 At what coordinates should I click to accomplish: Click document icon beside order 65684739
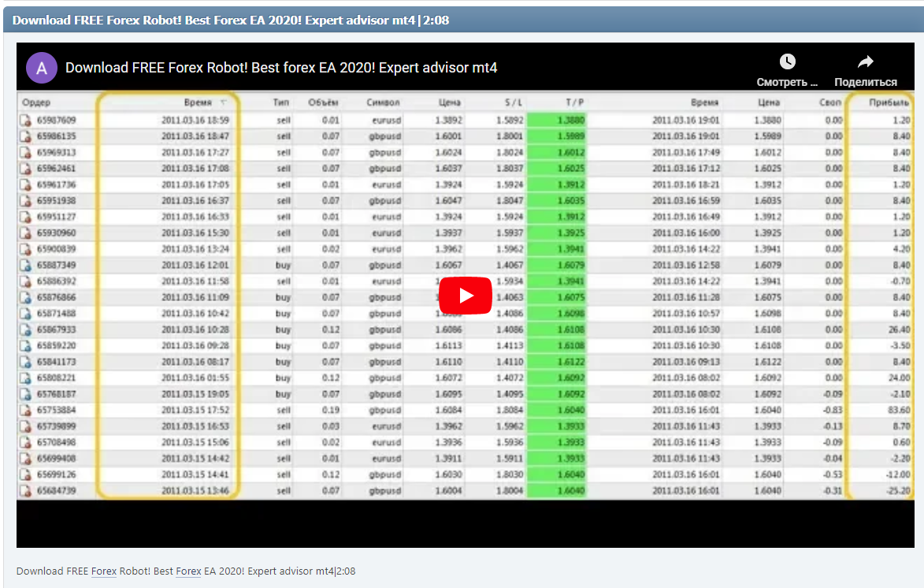[x=25, y=490]
